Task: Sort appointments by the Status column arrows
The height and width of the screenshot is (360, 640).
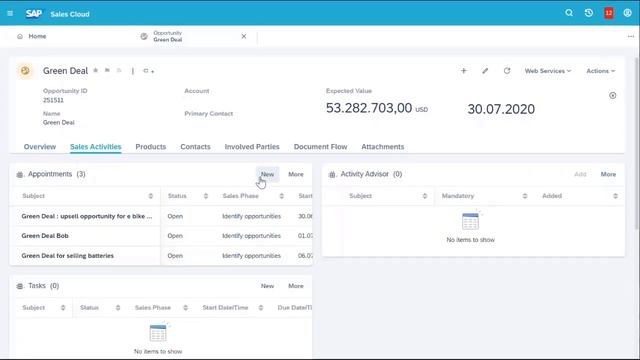Action: pos(206,196)
